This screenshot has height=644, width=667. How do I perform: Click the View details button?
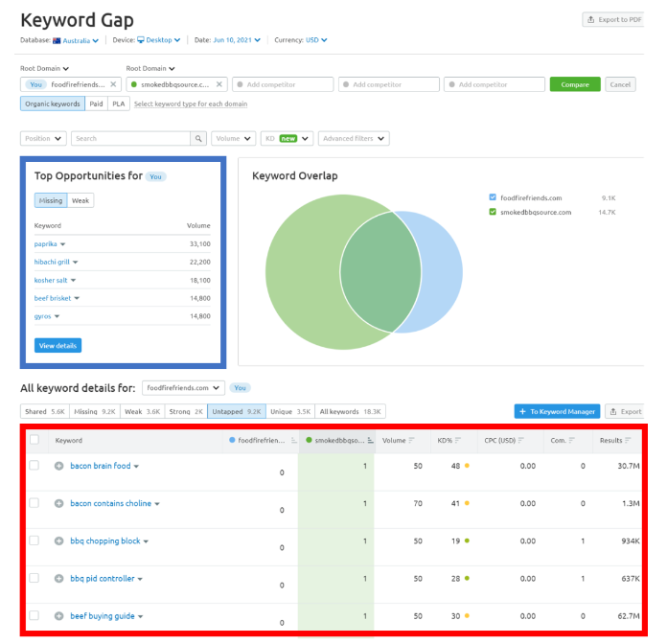57,345
